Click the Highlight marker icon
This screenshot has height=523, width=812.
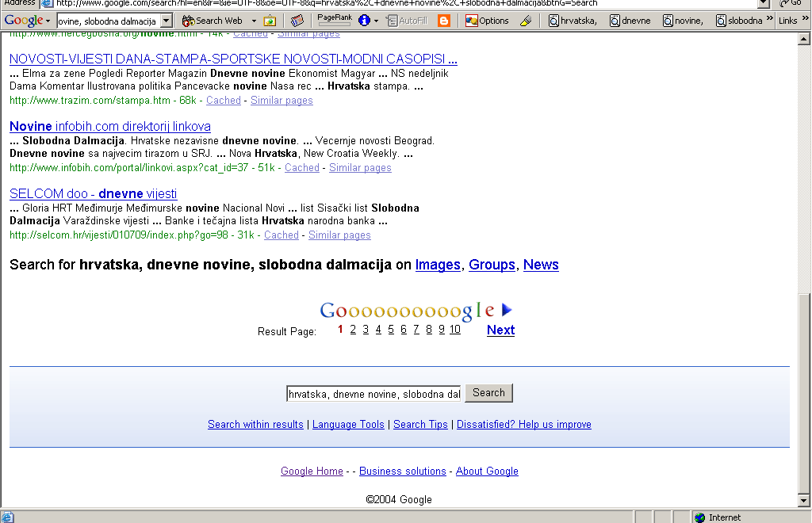click(526, 21)
